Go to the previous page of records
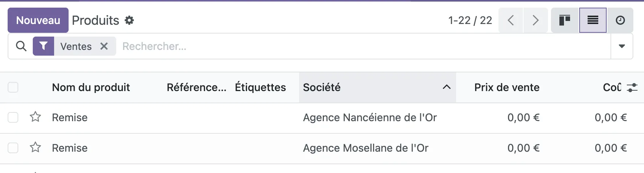The width and height of the screenshot is (644, 173). (511, 20)
